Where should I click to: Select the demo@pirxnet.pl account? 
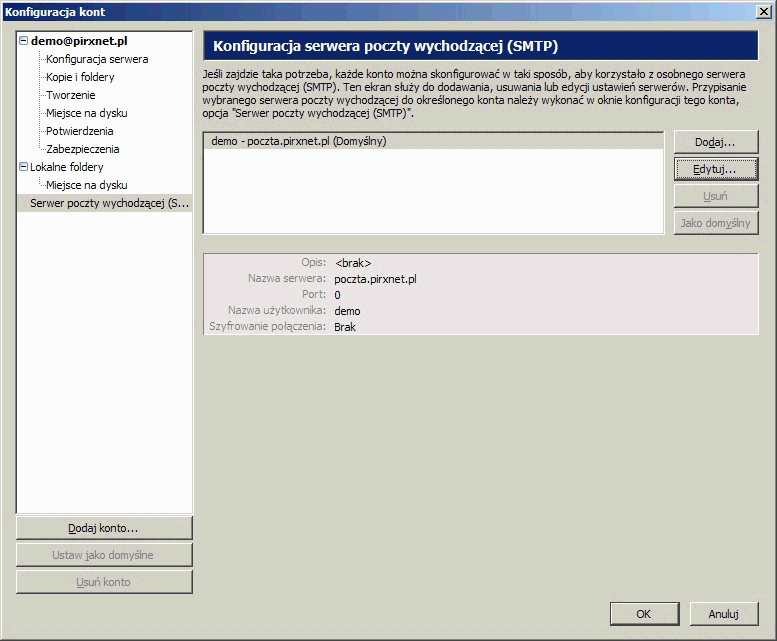pos(78,42)
